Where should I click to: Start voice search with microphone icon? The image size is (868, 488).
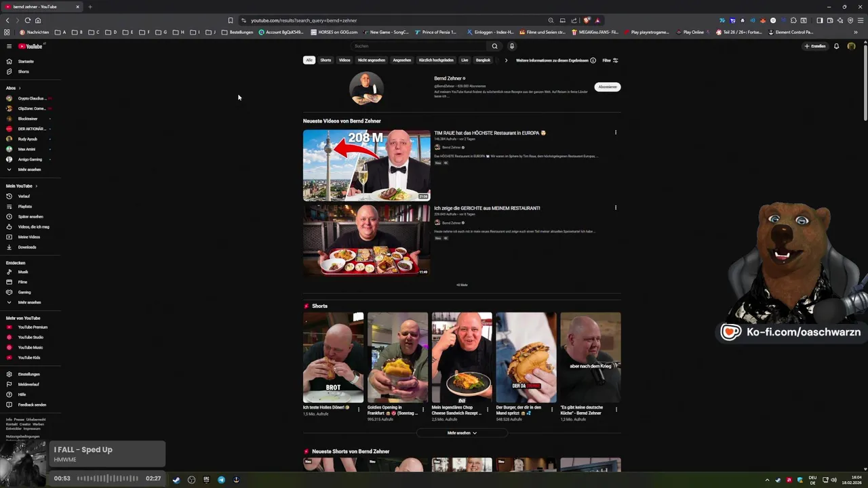[512, 46]
